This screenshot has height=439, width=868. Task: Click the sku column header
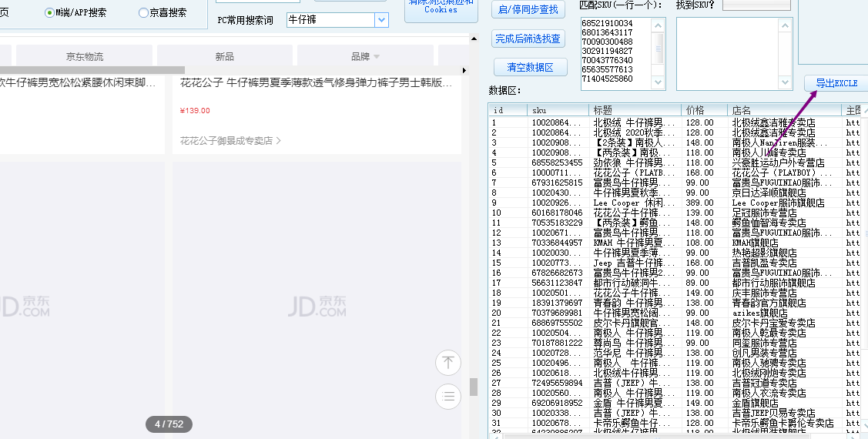558,110
